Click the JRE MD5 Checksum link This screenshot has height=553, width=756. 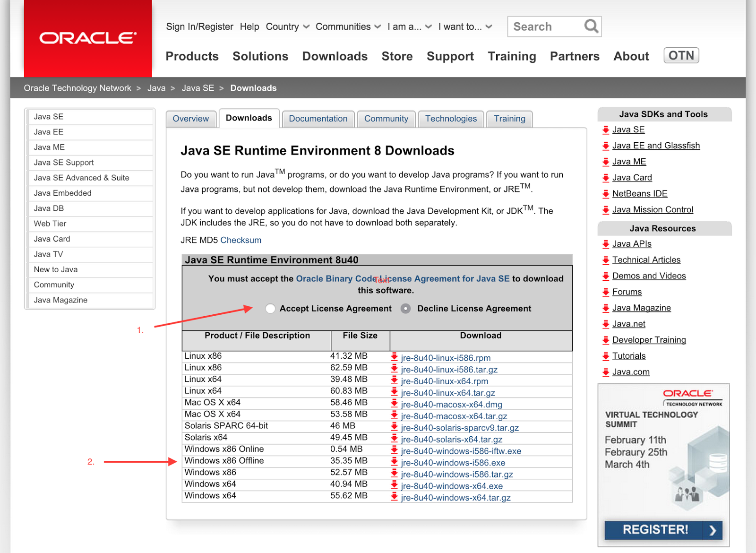coord(241,240)
